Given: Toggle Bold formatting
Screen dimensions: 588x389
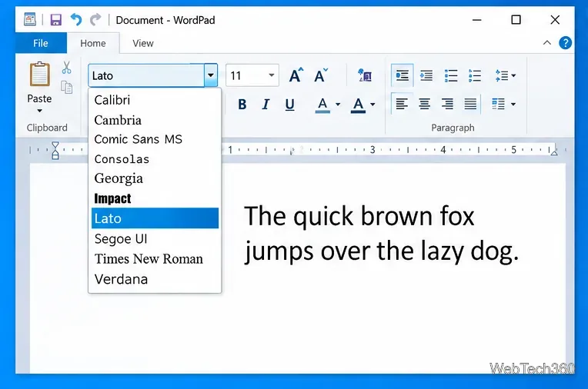Looking at the screenshot, I should coord(242,105).
